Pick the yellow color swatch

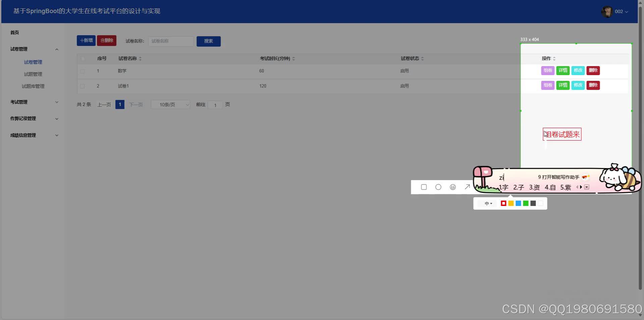(x=511, y=203)
